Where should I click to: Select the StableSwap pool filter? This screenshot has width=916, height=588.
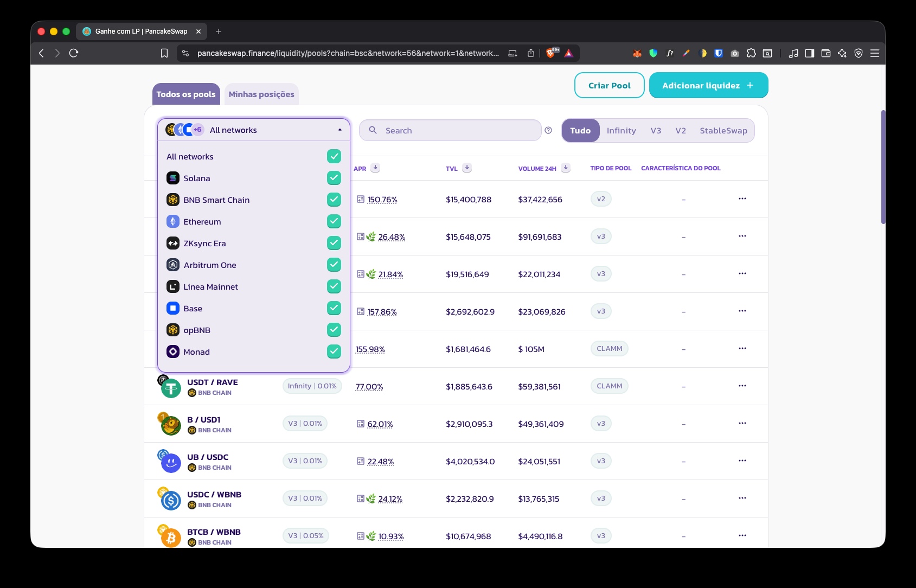(x=723, y=131)
